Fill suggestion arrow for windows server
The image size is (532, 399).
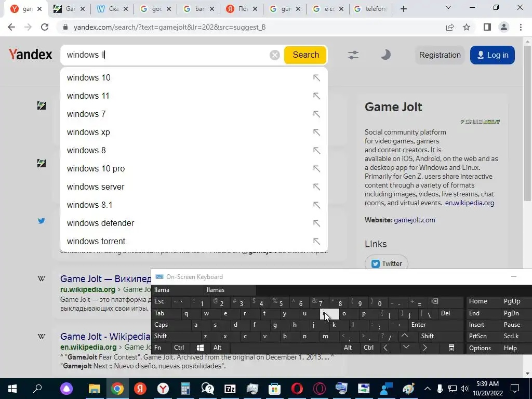click(316, 187)
